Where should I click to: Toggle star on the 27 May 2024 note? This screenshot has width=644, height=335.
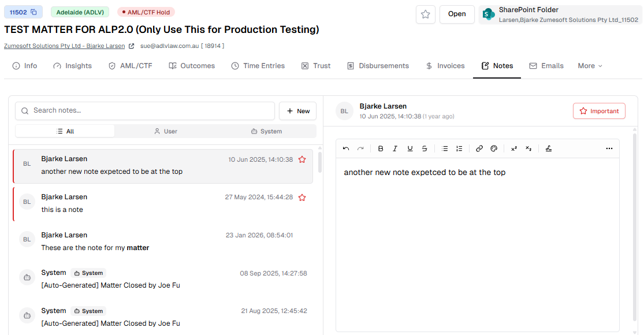point(302,198)
